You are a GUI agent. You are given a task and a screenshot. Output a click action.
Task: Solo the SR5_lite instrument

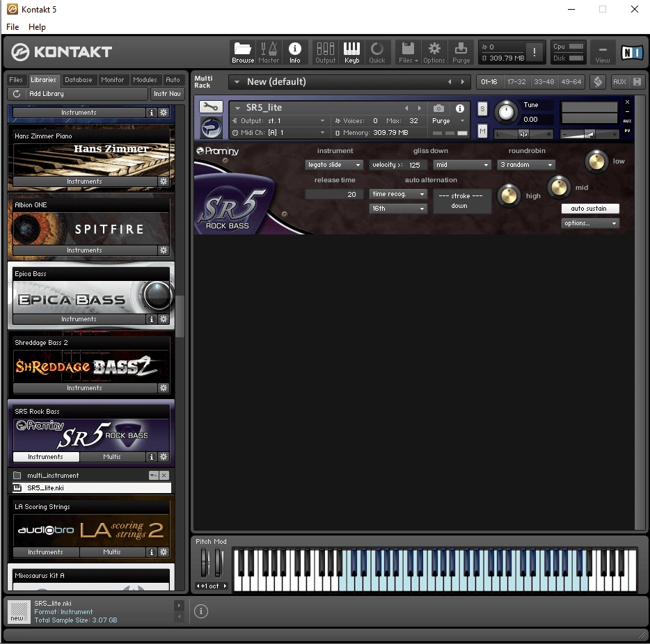[x=482, y=109]
